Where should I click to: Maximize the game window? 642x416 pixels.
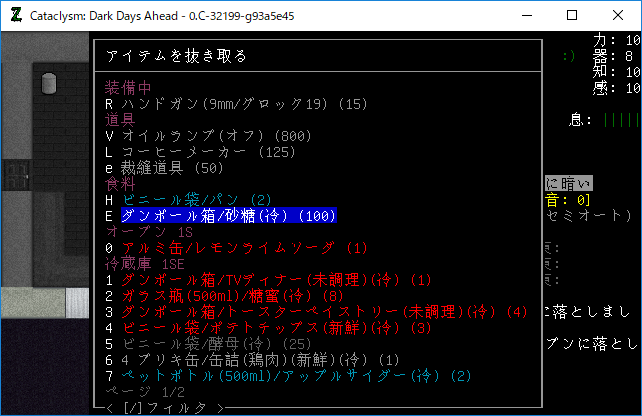pyautogui.click(x=572, y=15)
